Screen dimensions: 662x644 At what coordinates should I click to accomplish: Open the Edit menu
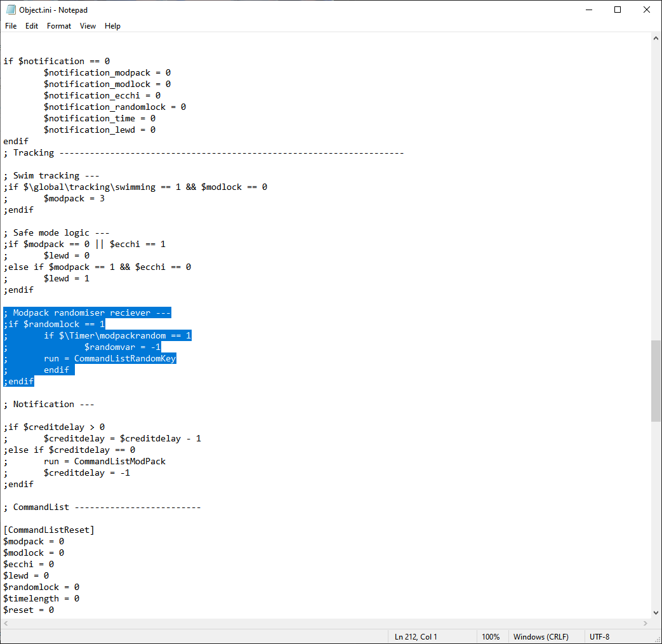coord(32,26)
